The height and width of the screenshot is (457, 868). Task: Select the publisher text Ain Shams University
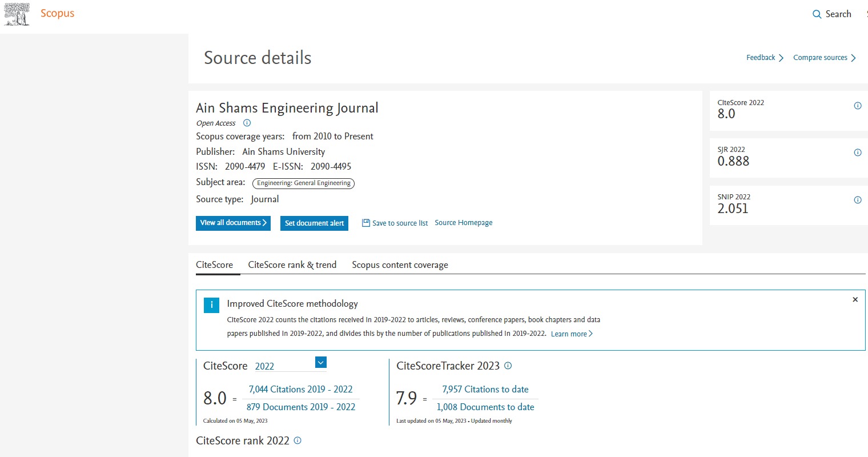coord(284,152)
